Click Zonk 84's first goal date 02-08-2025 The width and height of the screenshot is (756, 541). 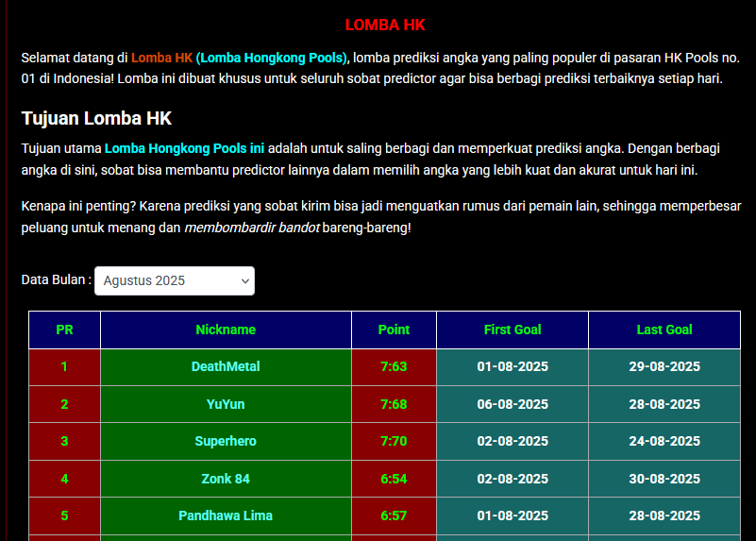[512, 479]
